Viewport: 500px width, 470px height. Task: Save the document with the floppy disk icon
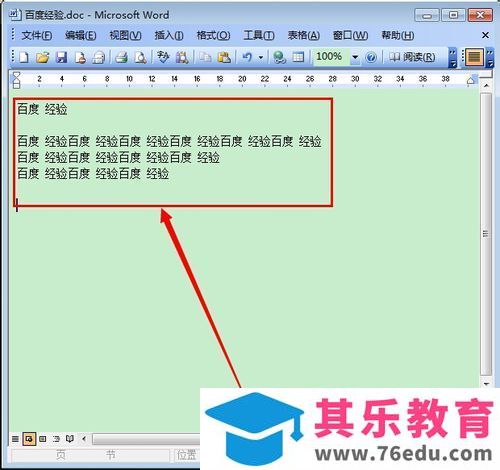coord(61,57)
